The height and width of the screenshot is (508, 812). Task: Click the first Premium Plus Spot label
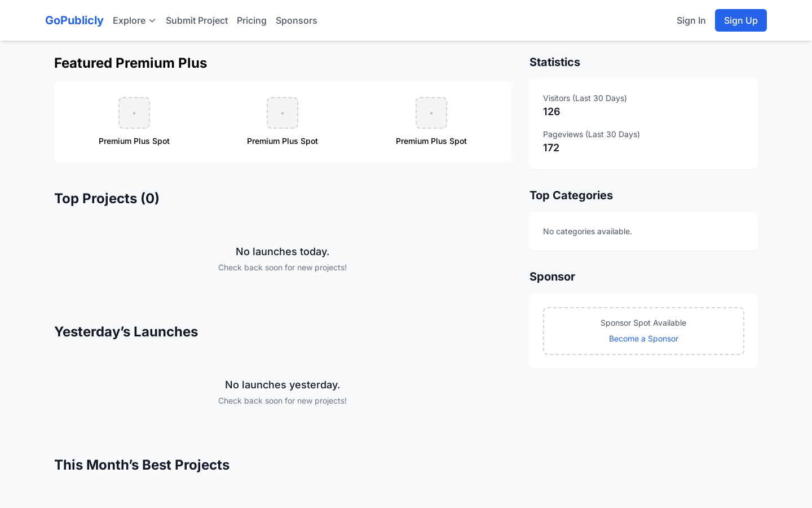pyautogui.click(x=134, y=141)
